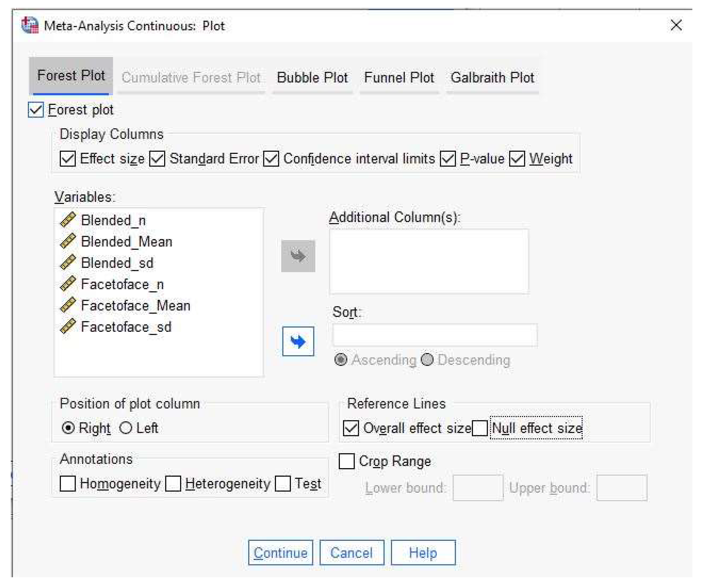Click blue arrow to move variable to Sort
Screen dimensions: 705x588
point(298,341)
